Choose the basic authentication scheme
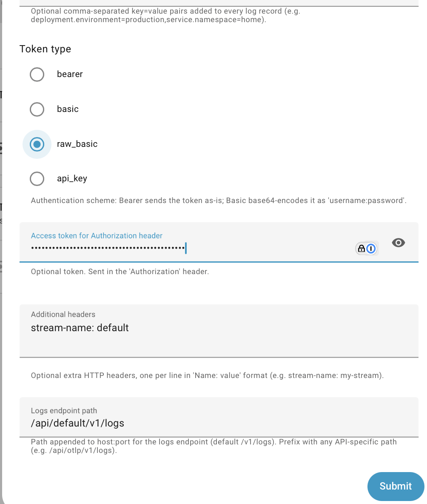Screen dimensions: 427x504 click(37, 109)
